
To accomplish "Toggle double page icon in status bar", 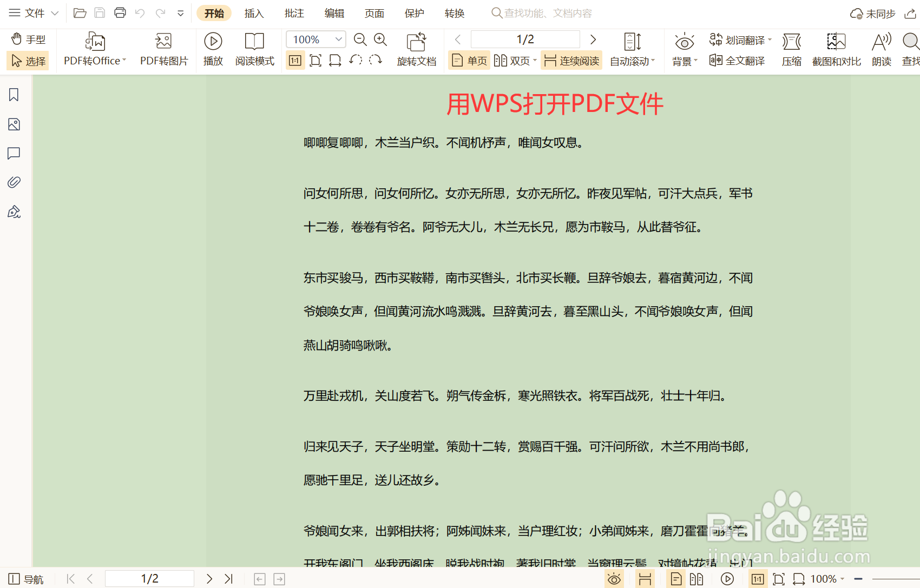I will (x=696, y=579).
